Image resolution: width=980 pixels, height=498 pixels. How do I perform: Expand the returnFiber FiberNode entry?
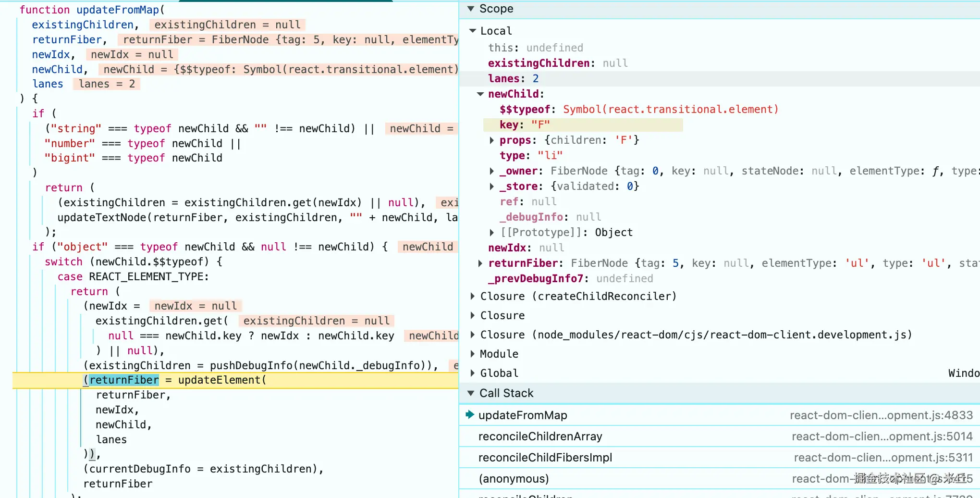480,263
